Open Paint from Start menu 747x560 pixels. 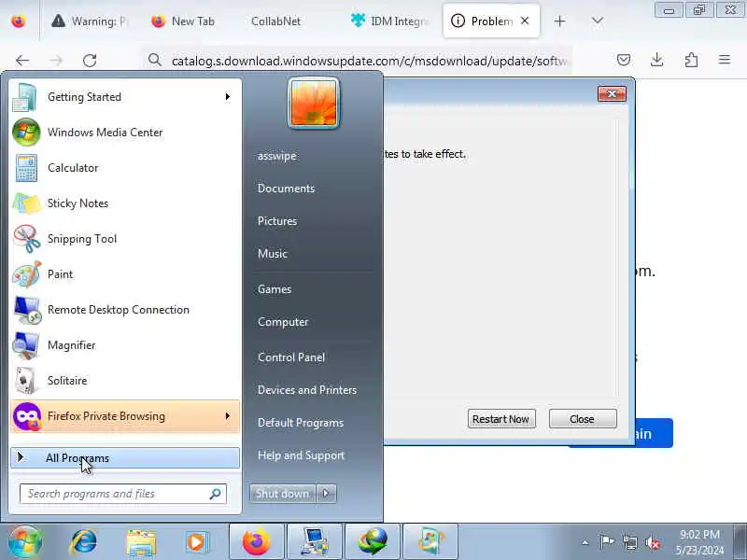[125, 274]
